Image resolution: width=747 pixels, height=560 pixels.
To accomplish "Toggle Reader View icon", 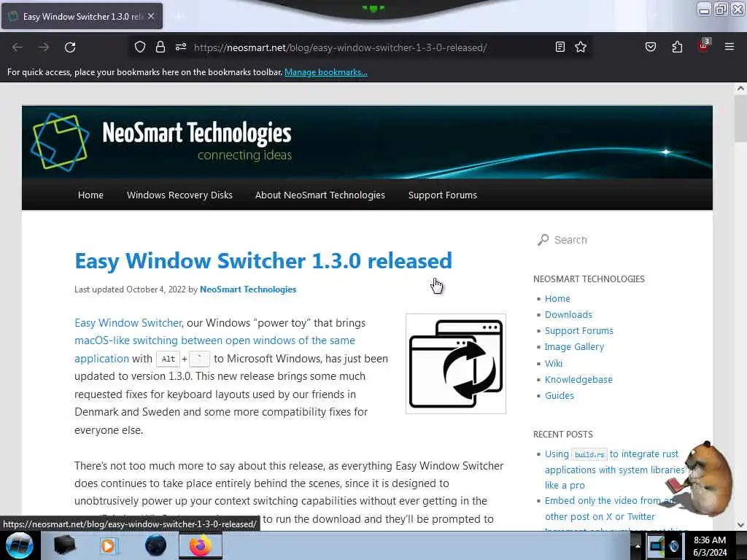I will (560, 47).
